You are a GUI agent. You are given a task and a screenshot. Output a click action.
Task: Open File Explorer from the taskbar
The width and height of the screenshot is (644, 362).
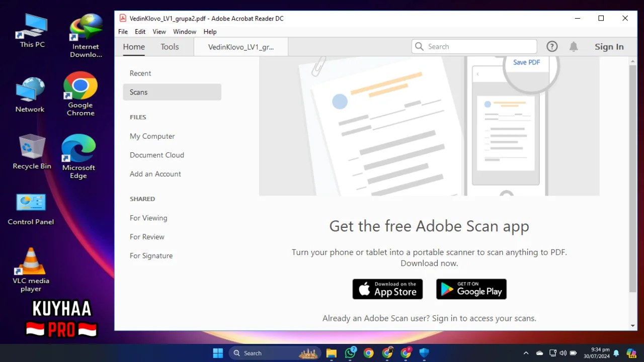331,353
